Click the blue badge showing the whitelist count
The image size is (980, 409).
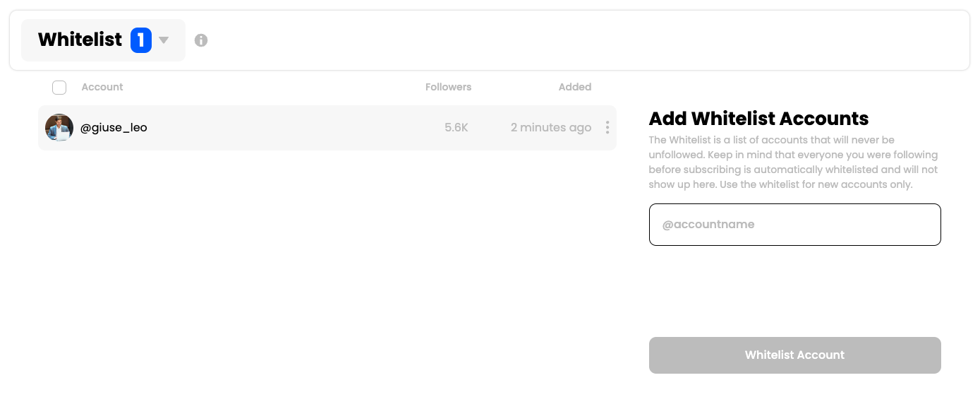coord(140,40)
